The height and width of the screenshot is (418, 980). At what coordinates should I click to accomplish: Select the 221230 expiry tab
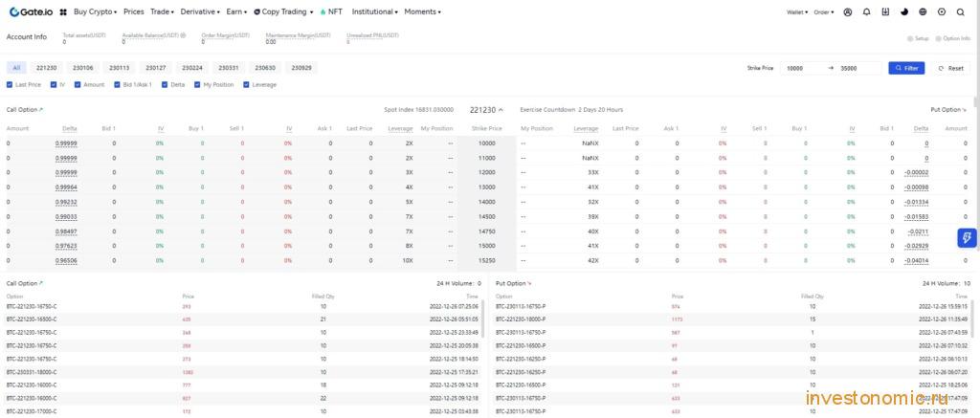coord(47,68)
